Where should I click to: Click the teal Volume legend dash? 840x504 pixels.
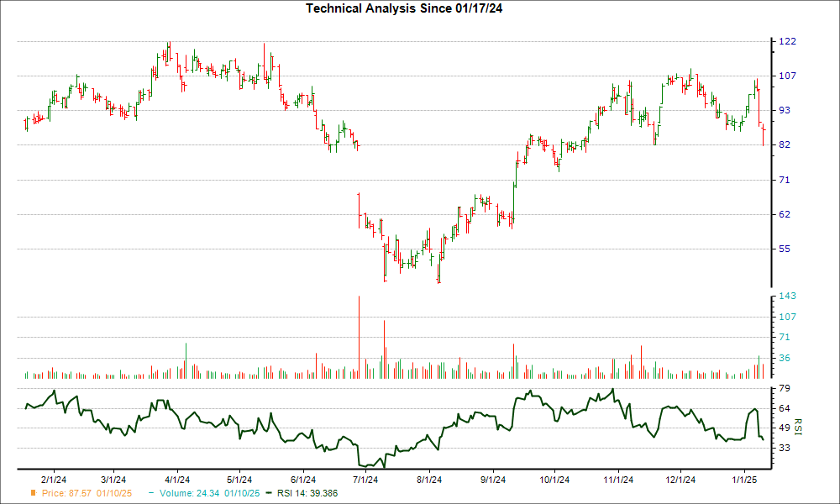click(x=151, y=493)
